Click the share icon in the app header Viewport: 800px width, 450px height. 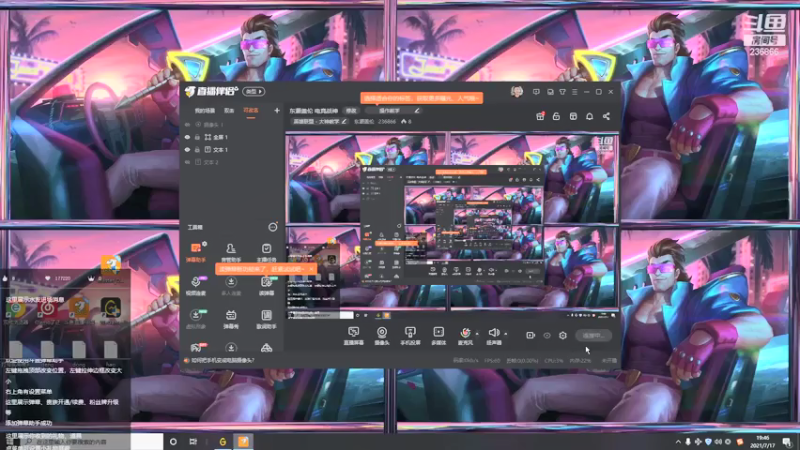[x=606, y=116]
